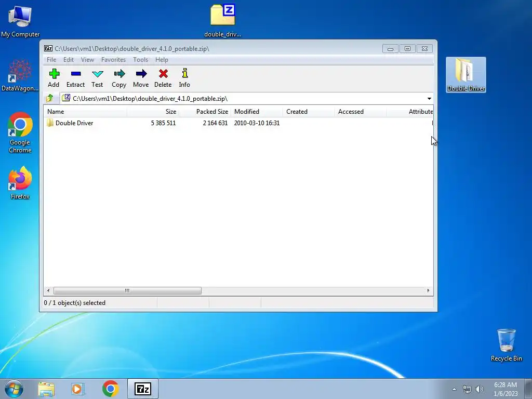Minimize the 7-Zip window
Image resolution: width=532 pixels, height=399 pixels.
(390, 49)
